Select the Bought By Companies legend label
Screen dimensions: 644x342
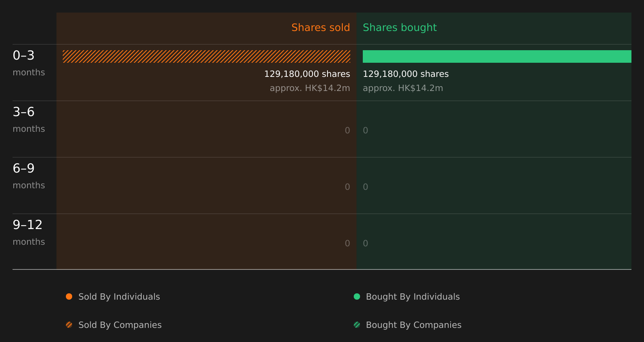(413, 325)
